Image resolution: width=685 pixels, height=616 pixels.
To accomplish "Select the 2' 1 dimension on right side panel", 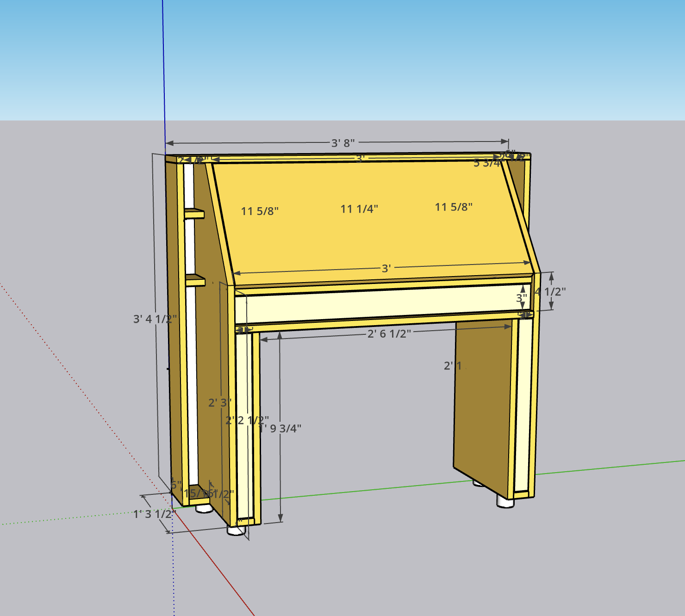I will tap(453, 366).
